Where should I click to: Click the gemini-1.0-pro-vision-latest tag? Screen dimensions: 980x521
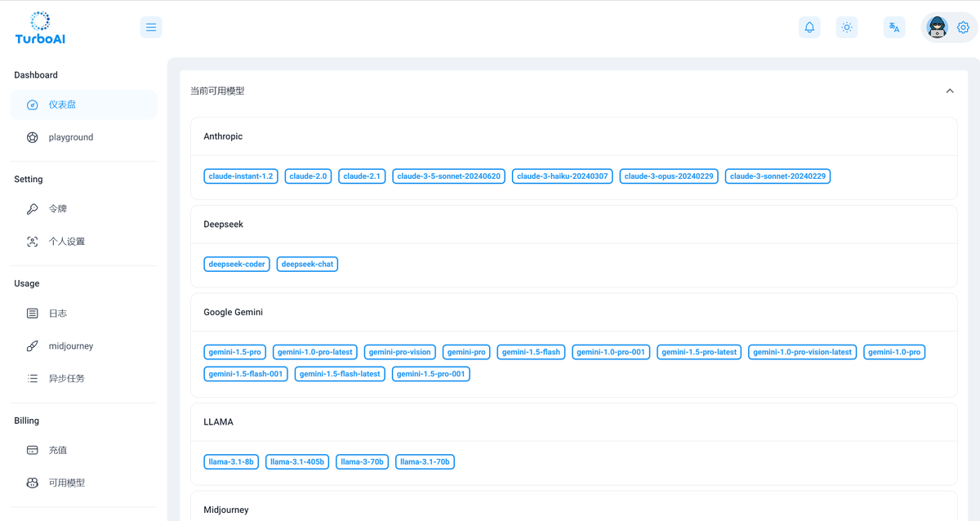click(803, 353)
